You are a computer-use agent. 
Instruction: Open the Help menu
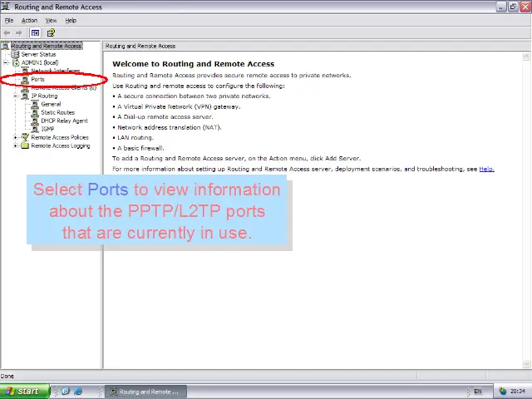[x=71, y=20]
